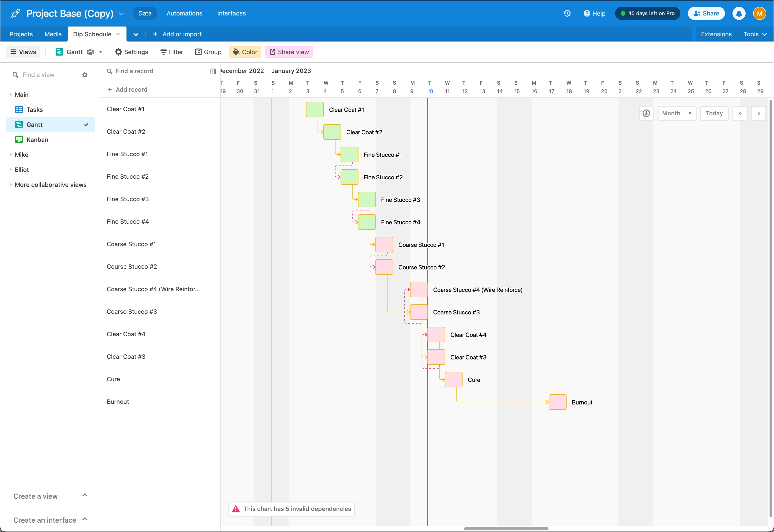Image resolution: width=774 pixels, height=532 pixels.
Task: Click view list settings gear icon
Action: pos(85,75)
